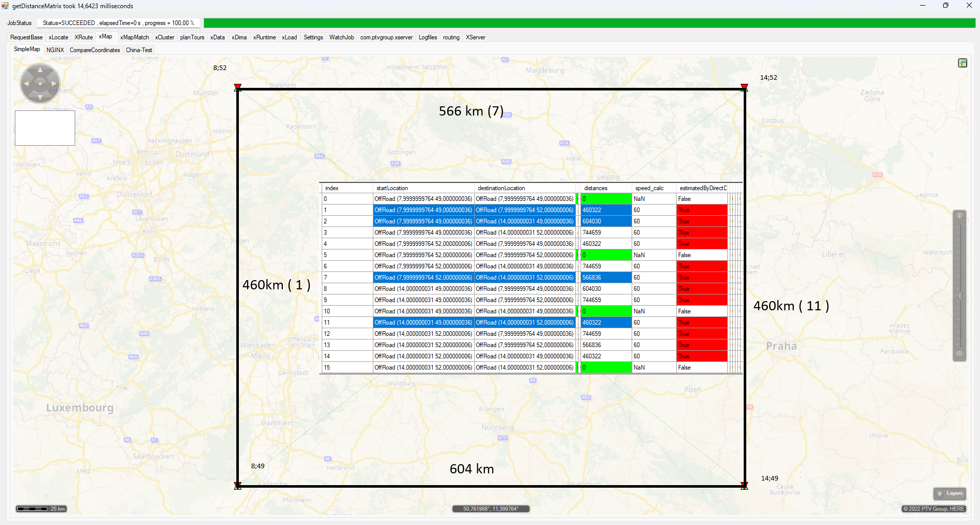Image resolution: width=980 pixels, height=525 pixels.
Task: Pan the map right with navigation pad
Action: point(54,83)
